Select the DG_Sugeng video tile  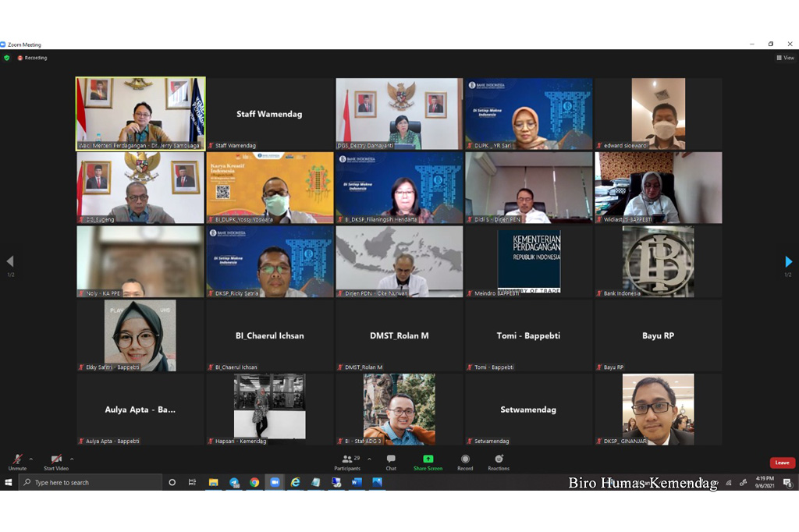pos(140,187)
